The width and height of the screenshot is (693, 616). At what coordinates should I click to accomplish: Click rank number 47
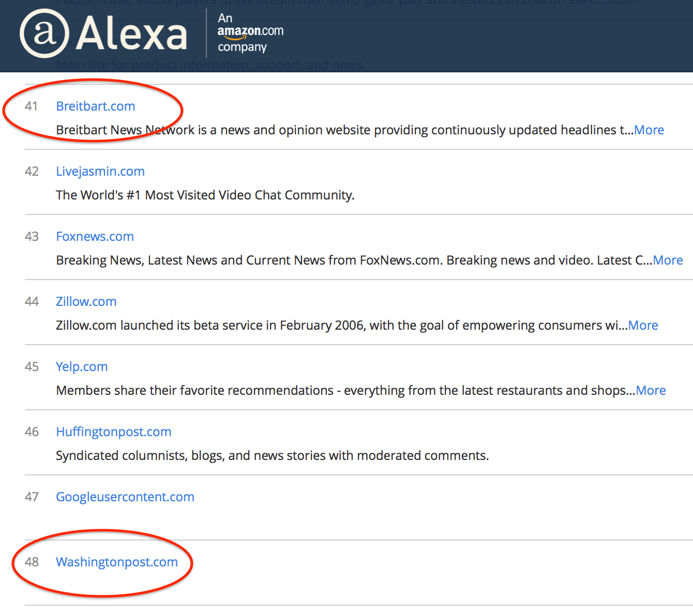pyautogui.click(x=32, y=497)
